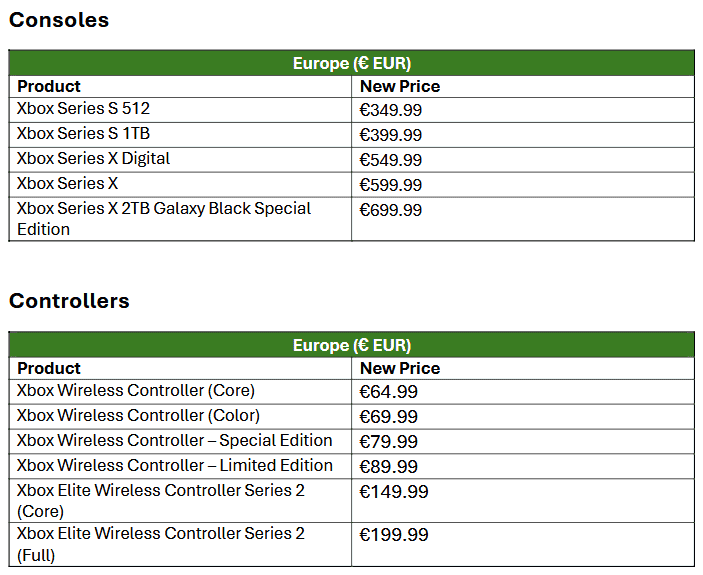Viewport: 703px width, 575px height.
Task: Select the €64.99 price cell
Action: tap(389, 392)
